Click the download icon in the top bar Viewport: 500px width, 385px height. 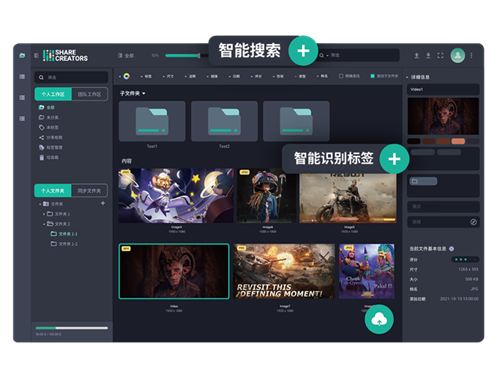click(428, 56)
